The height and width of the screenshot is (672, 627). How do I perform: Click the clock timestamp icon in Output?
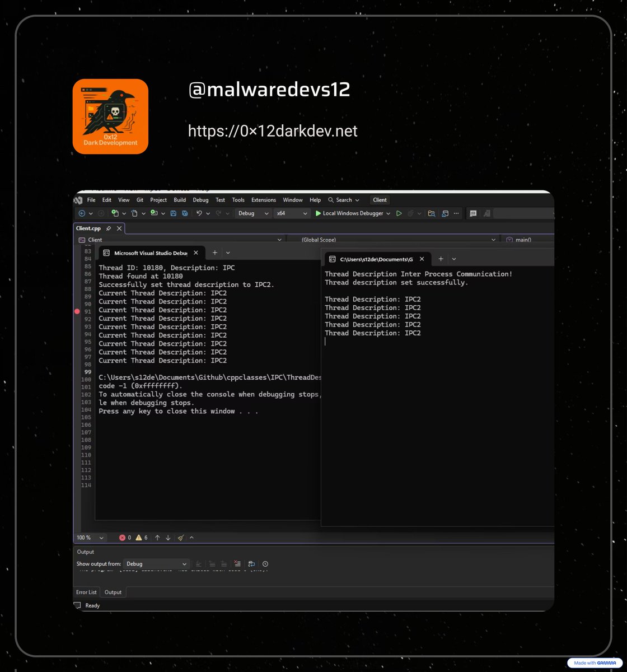(x=265, y=564)
